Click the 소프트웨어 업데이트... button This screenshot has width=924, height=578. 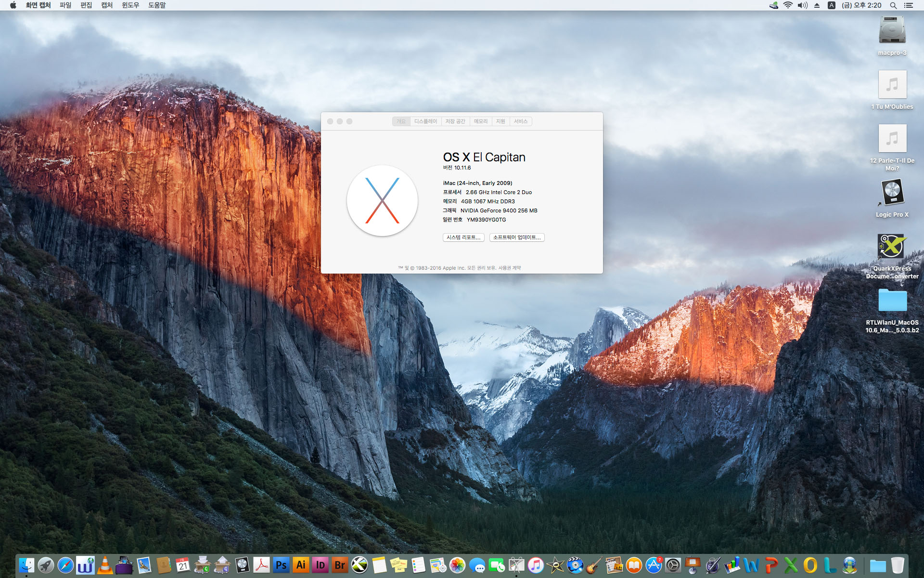[516, 237]
